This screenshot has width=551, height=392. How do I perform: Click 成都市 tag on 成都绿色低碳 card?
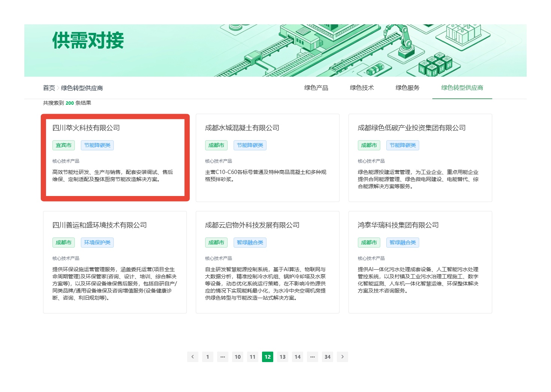pos(369,145)
